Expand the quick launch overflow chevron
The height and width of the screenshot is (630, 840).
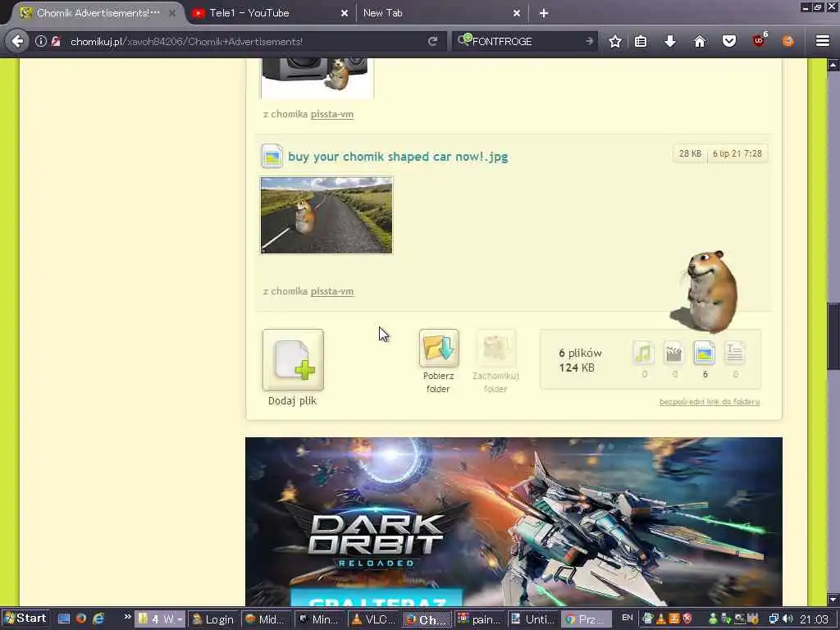pos(127,617)
